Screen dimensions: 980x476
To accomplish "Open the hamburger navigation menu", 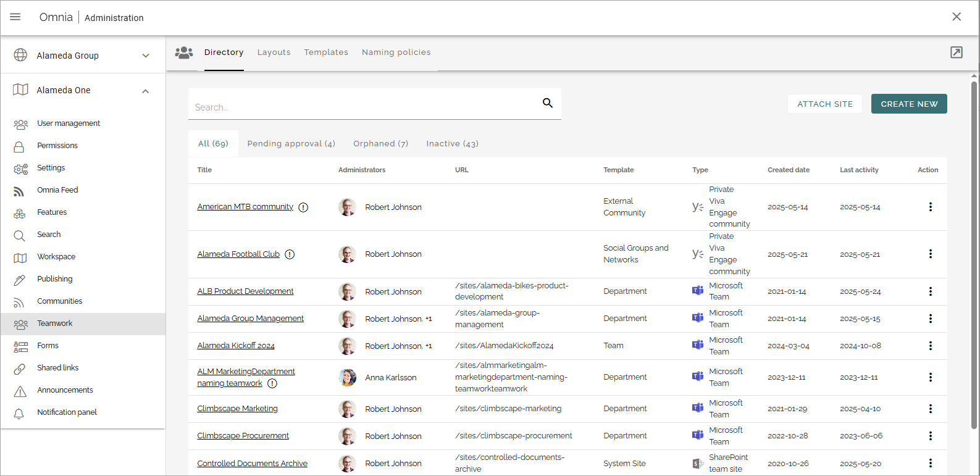I will 15,17.
